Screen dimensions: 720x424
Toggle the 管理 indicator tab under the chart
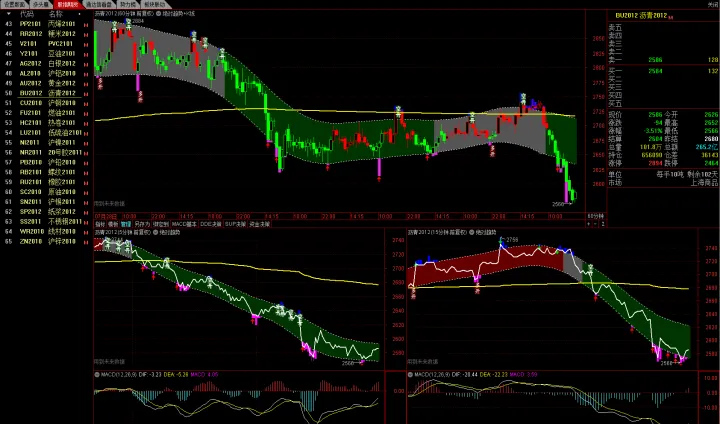coord(126,224)
